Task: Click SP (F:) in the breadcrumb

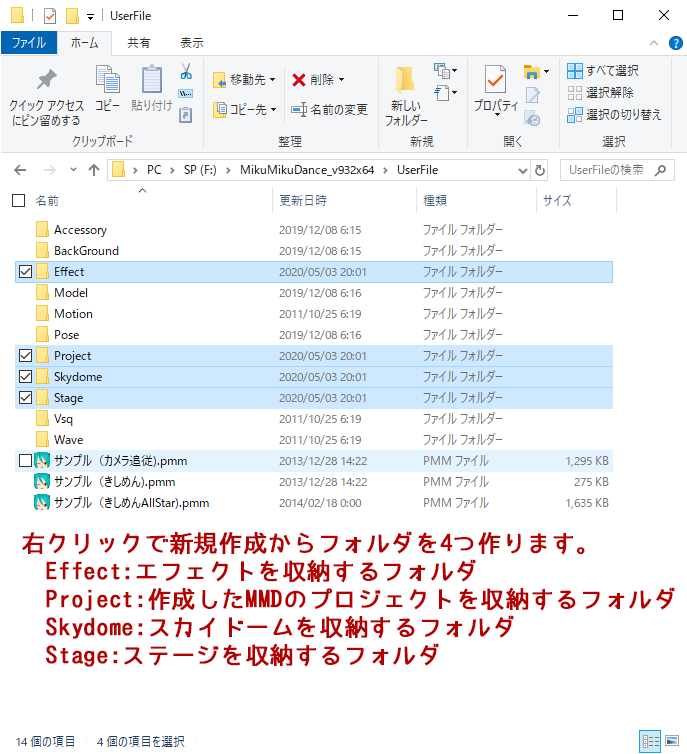Action: pos(200,170)
